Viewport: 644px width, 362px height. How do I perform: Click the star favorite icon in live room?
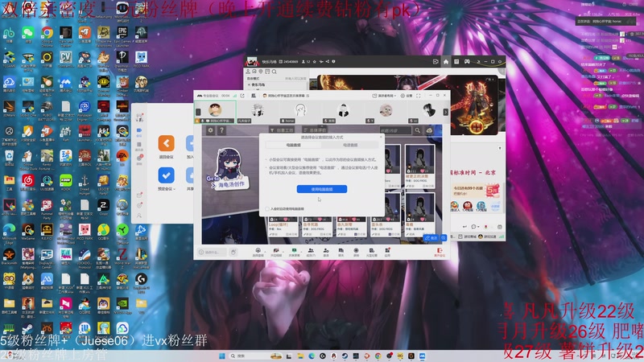[315, 62]
